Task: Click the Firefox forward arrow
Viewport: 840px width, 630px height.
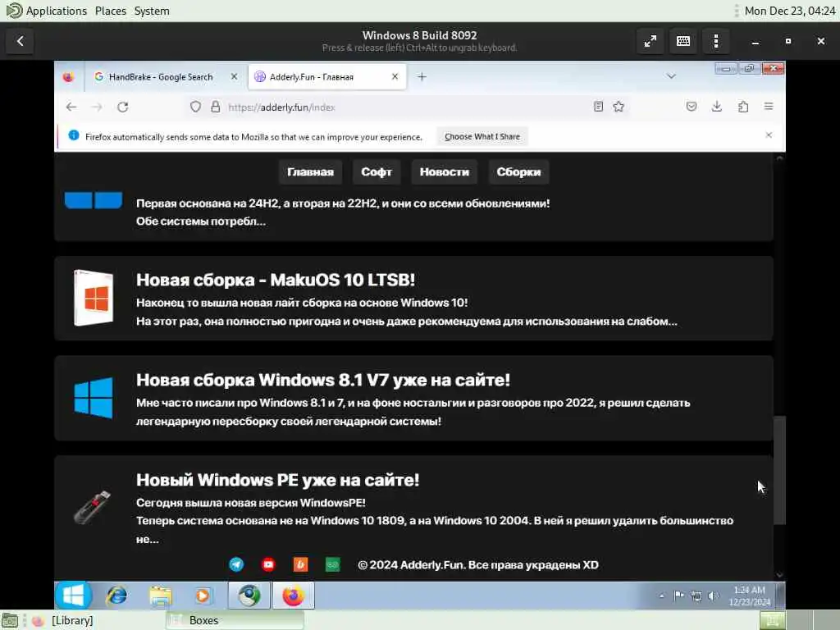Action: 97,107
